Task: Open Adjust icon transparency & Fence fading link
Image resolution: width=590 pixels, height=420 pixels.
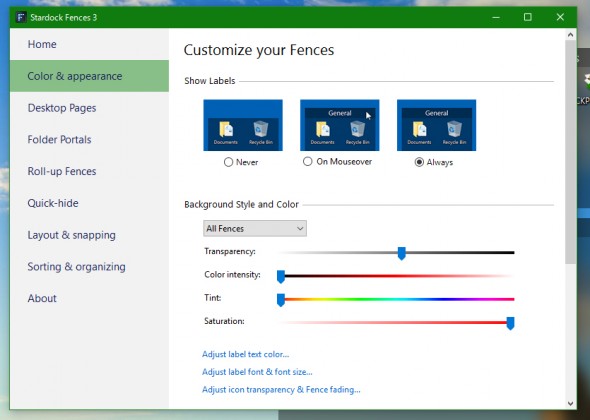Action: click(281, 390)
